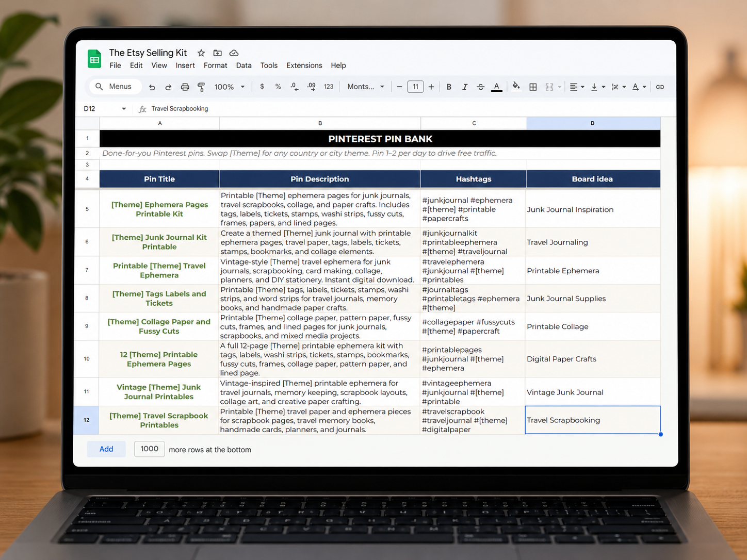Select column D header
Screen dimensions: 747x560
pyautogui.click(x=593, y=123)
